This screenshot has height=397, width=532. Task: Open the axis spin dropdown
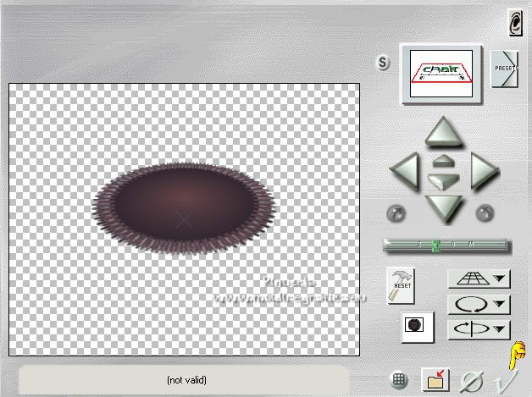click(x=479, y=329)
